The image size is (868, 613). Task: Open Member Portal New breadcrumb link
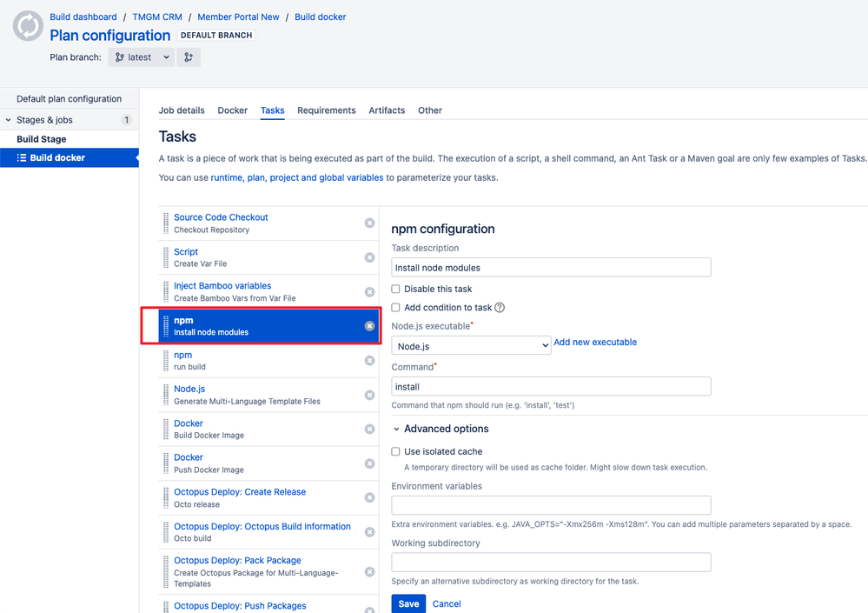(x=239, y=17)
